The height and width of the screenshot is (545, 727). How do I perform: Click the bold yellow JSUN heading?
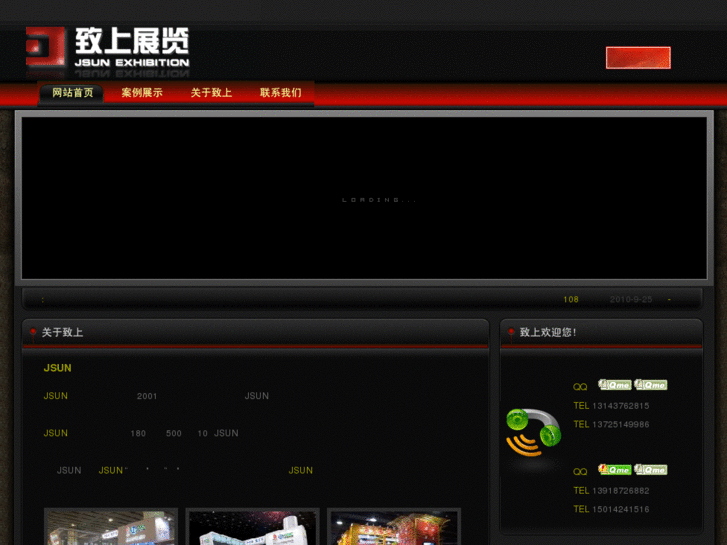57,368
